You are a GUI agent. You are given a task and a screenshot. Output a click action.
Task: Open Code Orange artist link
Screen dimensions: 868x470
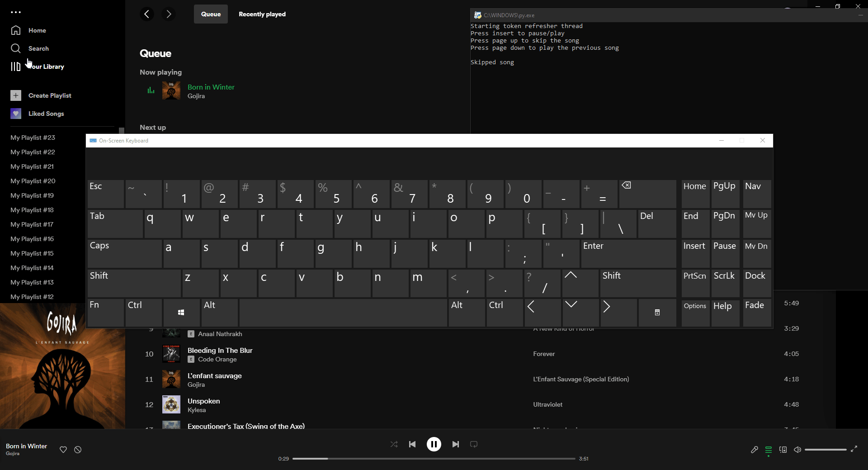(217, 359)
